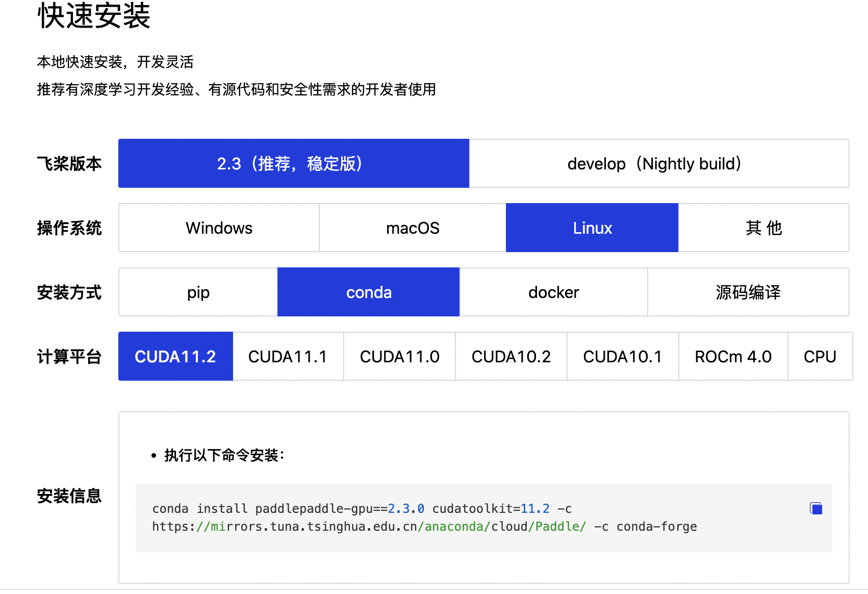Choose CUDA10.1 compute platform
The width and height of the screenshot is (868, 594).
click(x=623, y=356)
